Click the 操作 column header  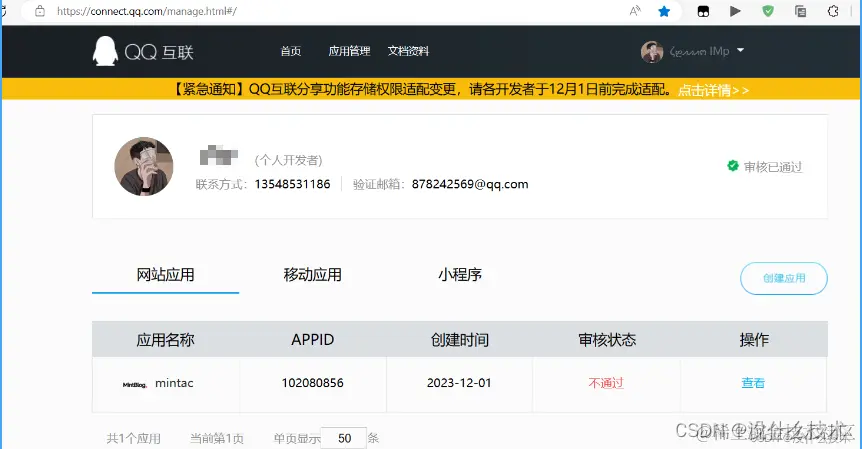[x=754, y=340]
